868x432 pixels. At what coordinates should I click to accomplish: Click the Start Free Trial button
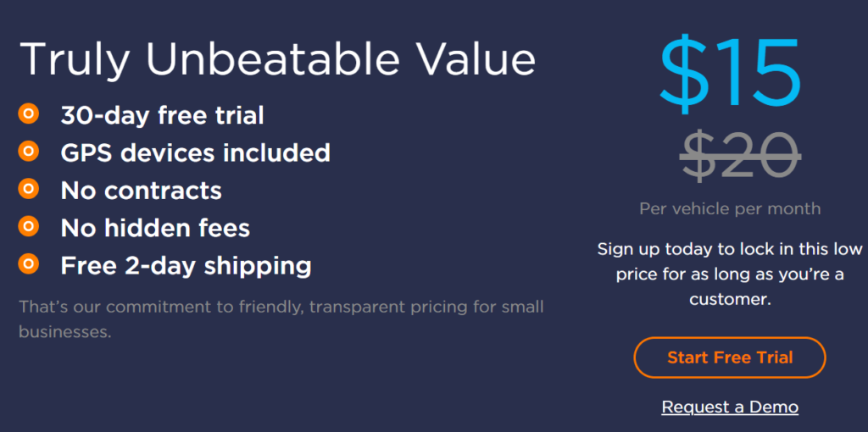(730, 357)
